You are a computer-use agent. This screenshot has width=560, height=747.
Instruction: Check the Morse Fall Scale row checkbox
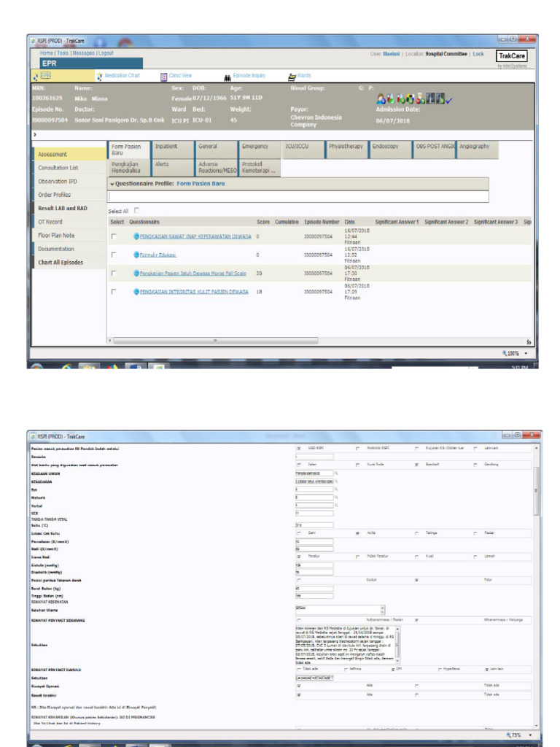pyautogui.click(x=113, y=274)
